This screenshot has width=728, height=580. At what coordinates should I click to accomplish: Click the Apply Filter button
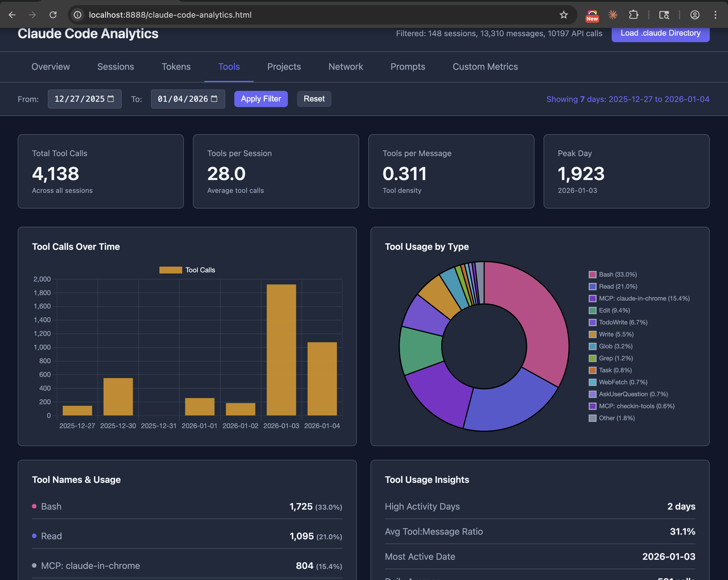point(261,99)
